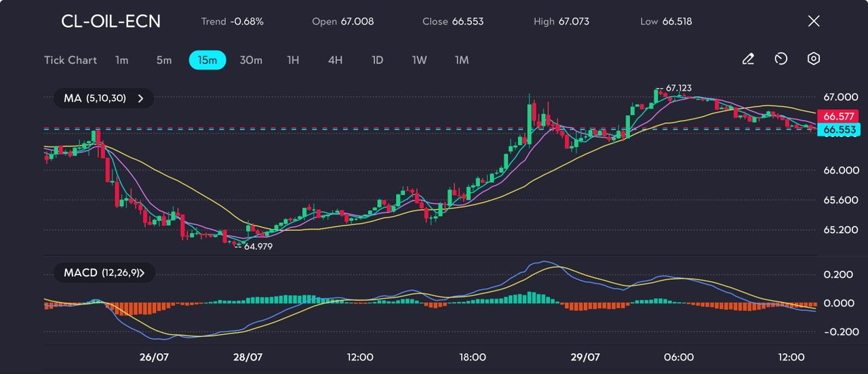Click the 67.123 high price marker
Viewport: 868px width, 374px height.
click(678, 88)
